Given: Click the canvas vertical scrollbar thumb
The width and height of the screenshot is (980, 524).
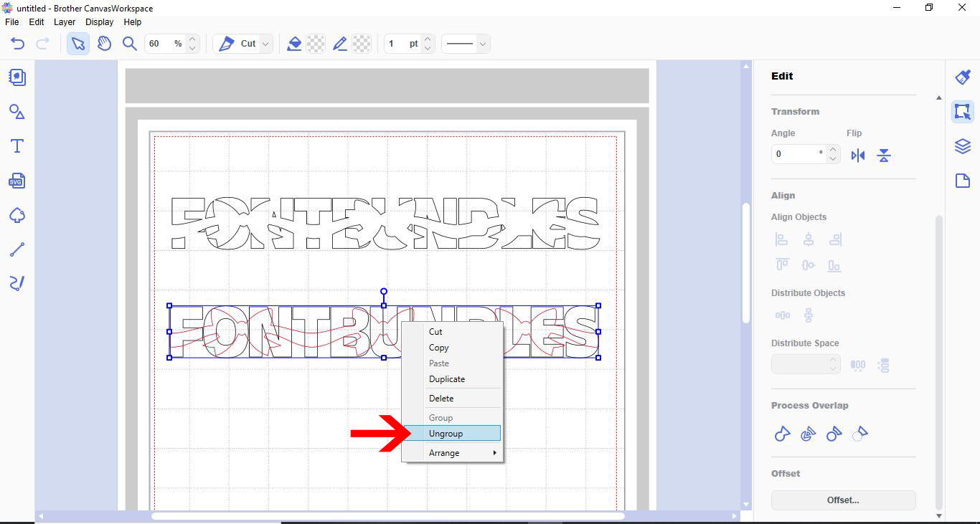Looking at the screenshot, I should pos(746,262).
